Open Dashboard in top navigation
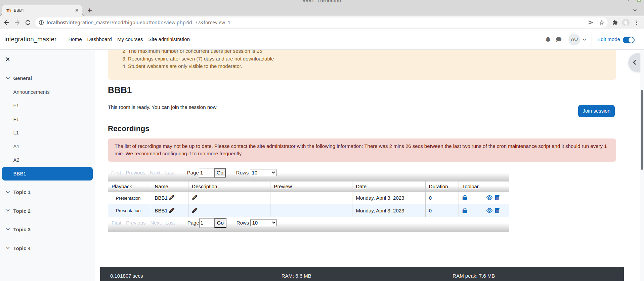The height and width of the screenshot is (281, 644). (x=99, y=39)
